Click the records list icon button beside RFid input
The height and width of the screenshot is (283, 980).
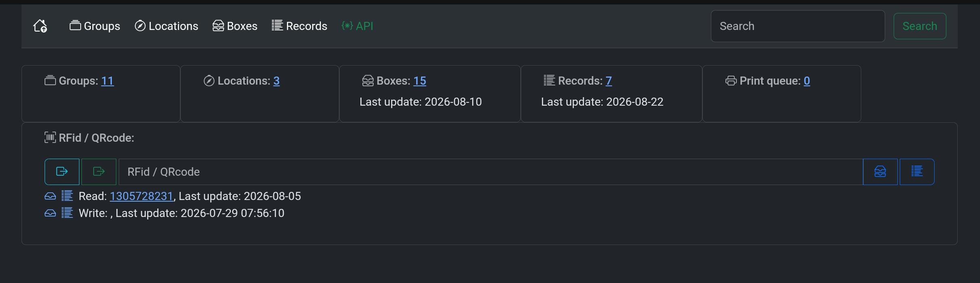click(917, 172)
